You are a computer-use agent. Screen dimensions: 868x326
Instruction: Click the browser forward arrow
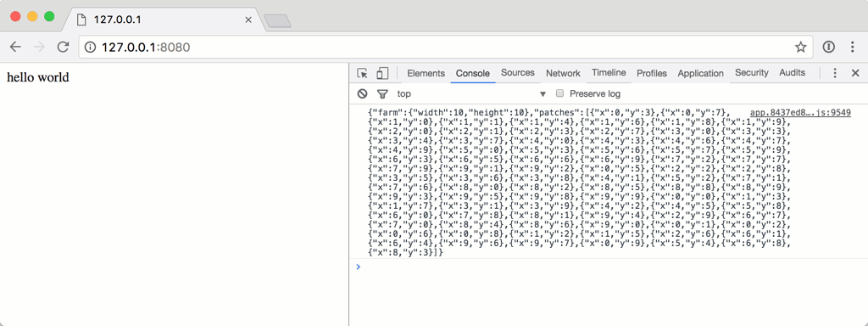(x=39, y=48)
